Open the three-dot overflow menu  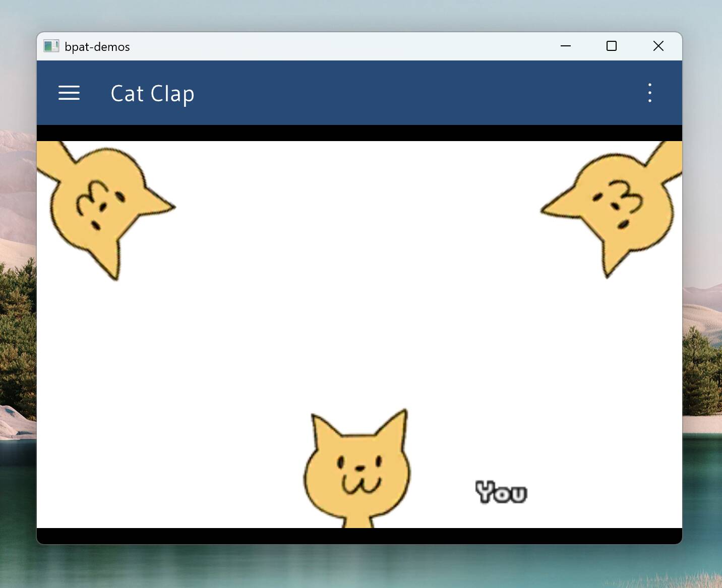tap(650, 93)
